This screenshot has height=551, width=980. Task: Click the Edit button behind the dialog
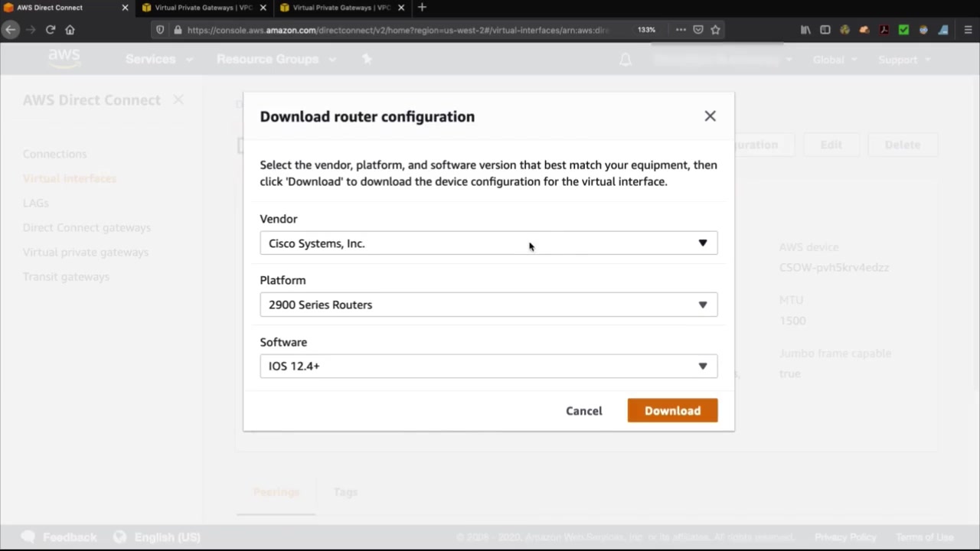[831, 145]
